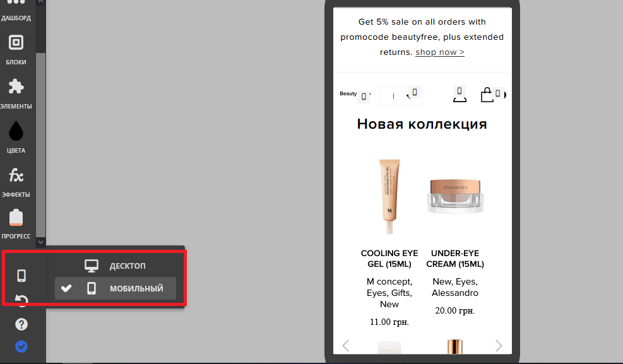Open the shopping bag cart icon

(x=487, y=95)
